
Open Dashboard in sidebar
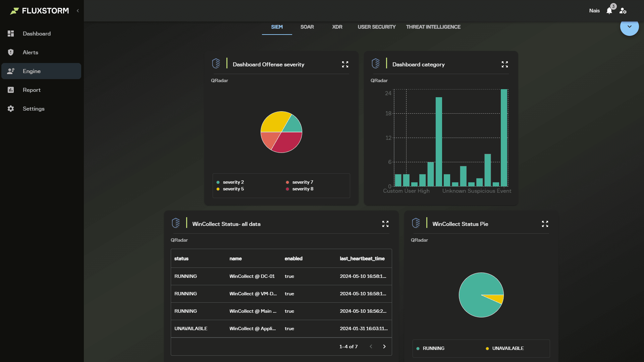click(x=37, y=34)
